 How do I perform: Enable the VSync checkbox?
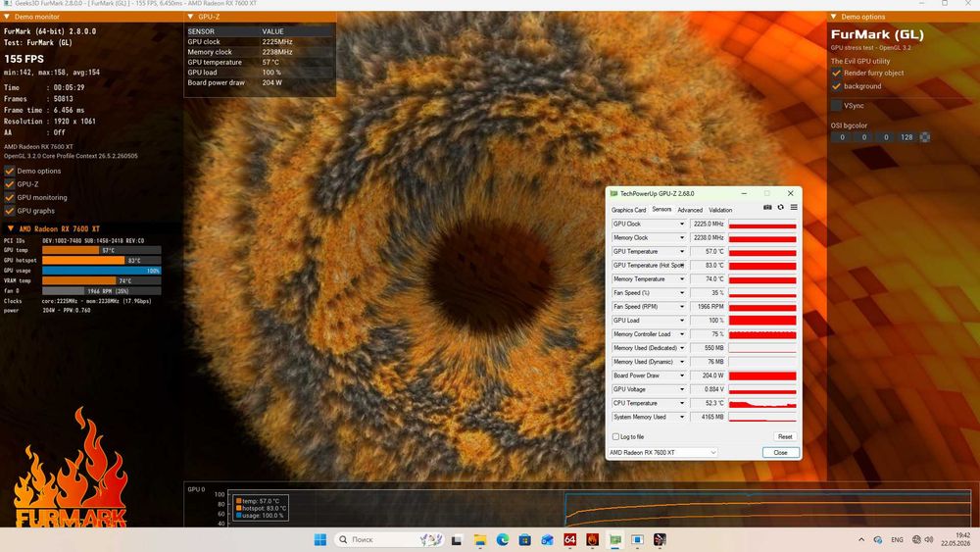[836, 106]
